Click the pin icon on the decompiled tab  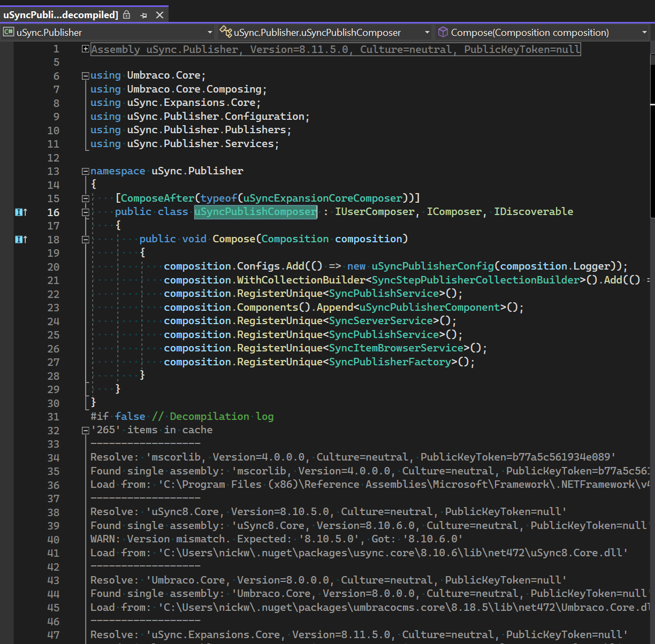pos(143,16)
